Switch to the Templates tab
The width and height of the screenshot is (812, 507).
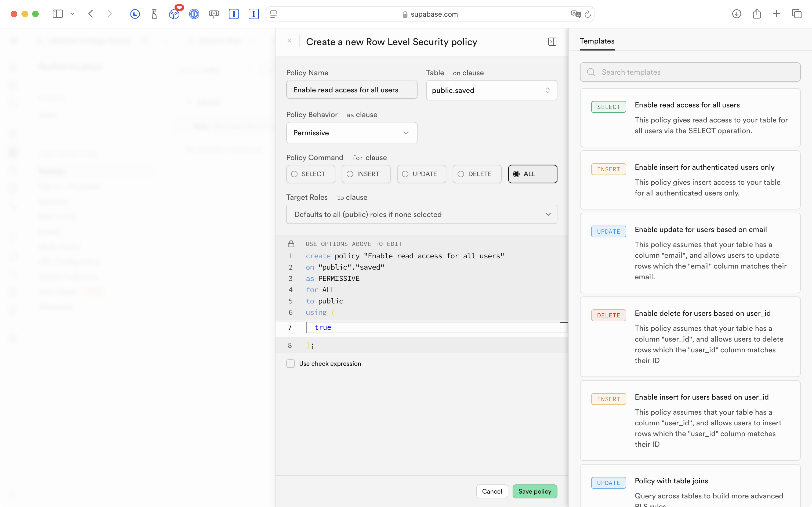(597, 41)
